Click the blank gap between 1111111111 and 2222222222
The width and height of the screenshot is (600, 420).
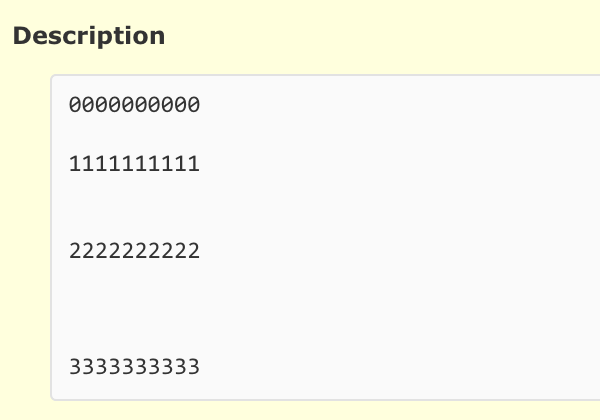134,207
